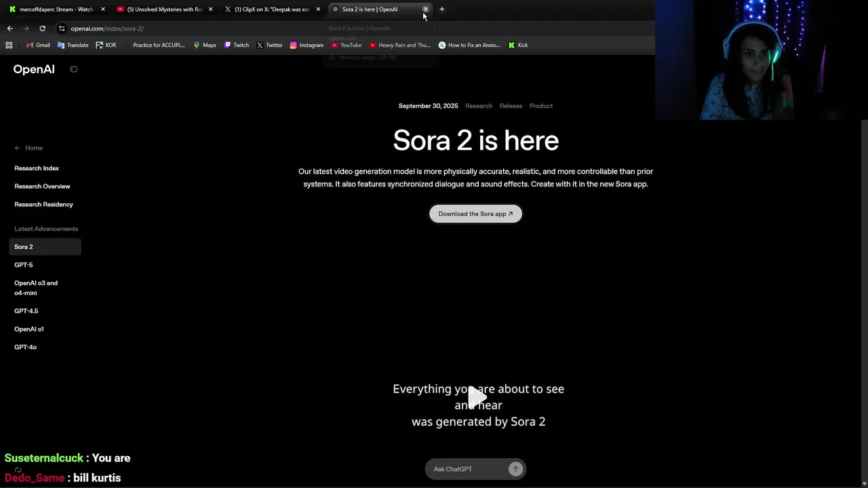Open Research Overview
Image resolution: width=868 pixels, height=488 pixels.
point(42,186)
